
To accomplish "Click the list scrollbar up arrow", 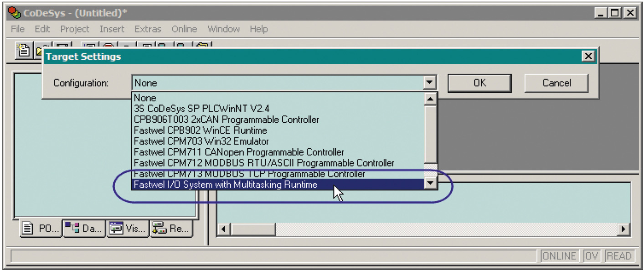I will 430,99.
